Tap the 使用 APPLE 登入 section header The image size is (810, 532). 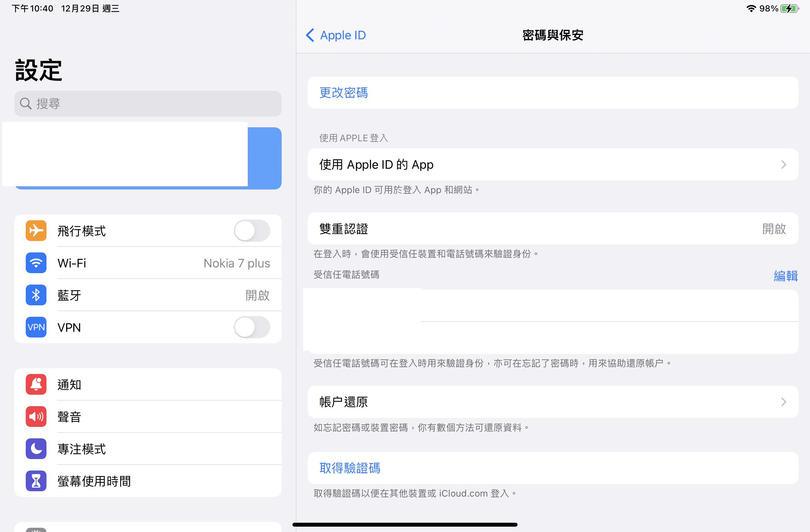[x=354, y=138]
